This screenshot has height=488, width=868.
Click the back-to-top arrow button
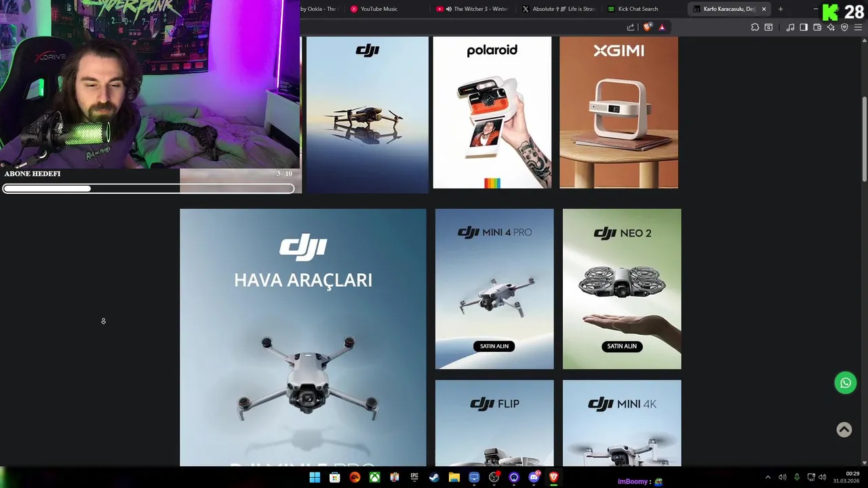[x=844, y=430]
